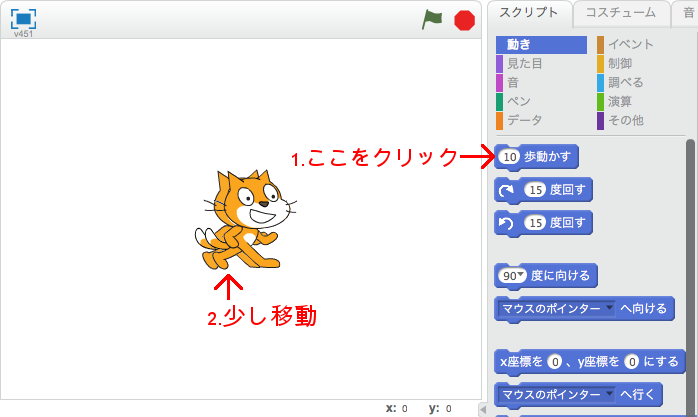Click the clockwise rotate arrow icon
698x417 pixels.
pyautogui.click(x=506, y=190)
